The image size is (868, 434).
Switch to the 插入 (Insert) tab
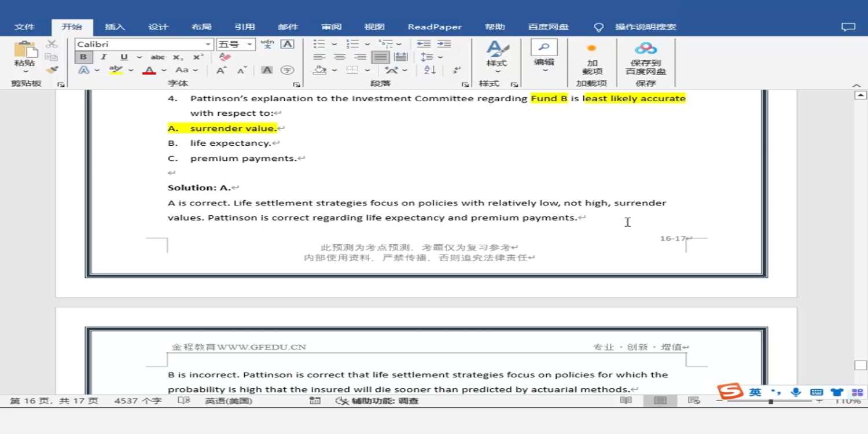click(x=115, y=27)
